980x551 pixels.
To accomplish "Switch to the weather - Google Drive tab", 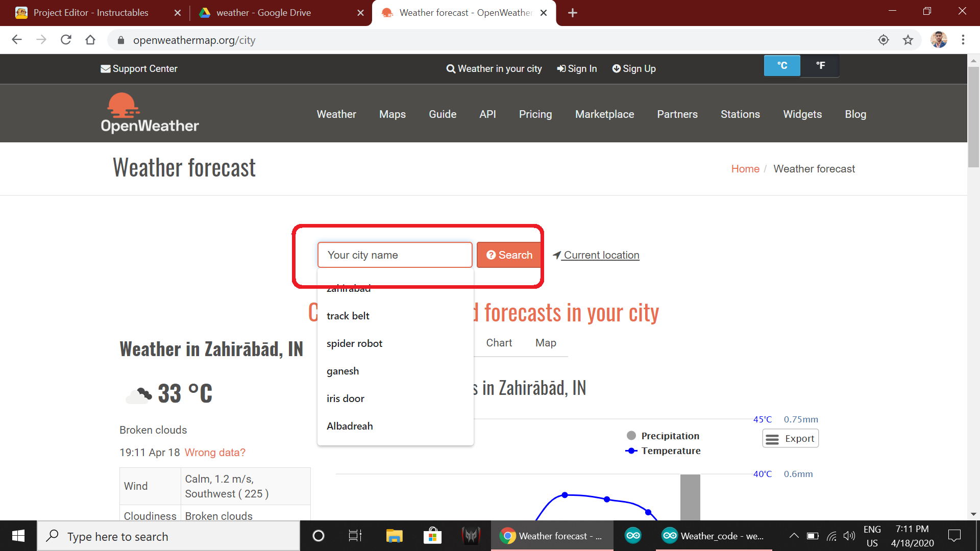I will [x=263, y=13].
